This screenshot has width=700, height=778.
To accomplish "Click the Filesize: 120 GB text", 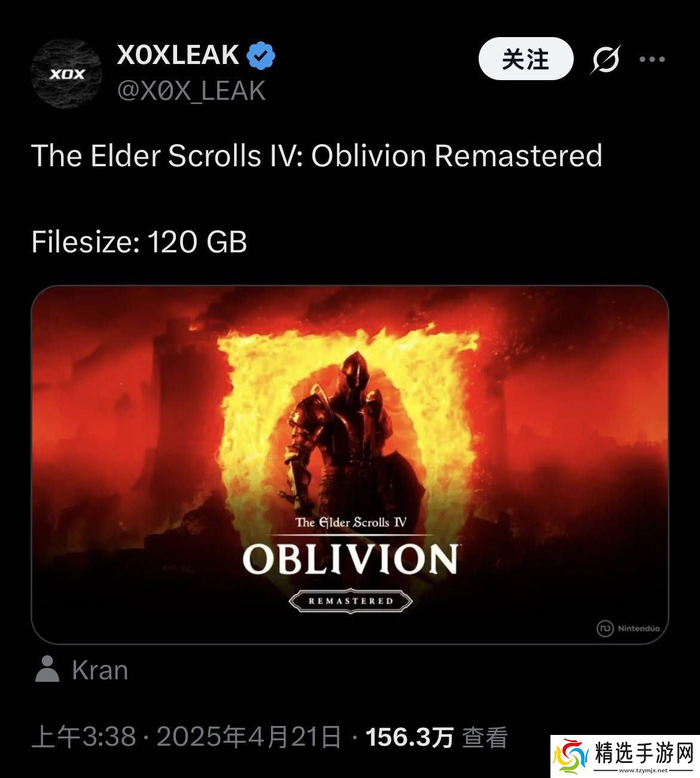I will point(139,242).
